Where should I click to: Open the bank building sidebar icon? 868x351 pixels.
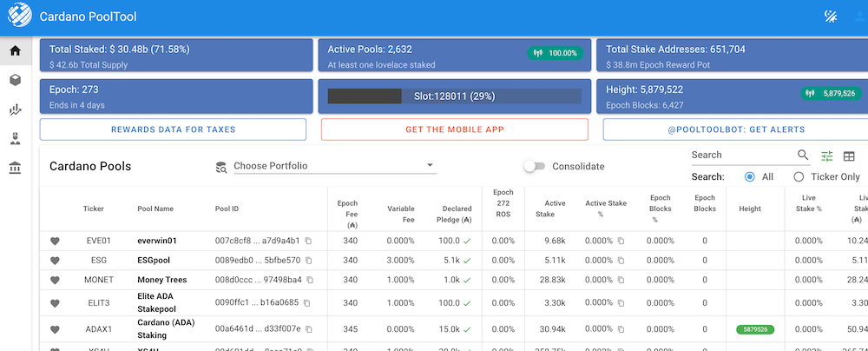coord(16,168)
